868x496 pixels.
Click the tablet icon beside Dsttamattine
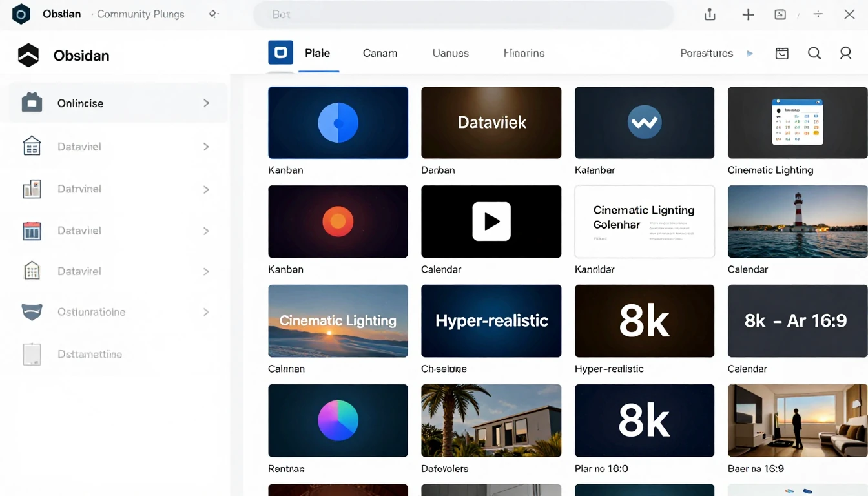pos(32,355)
